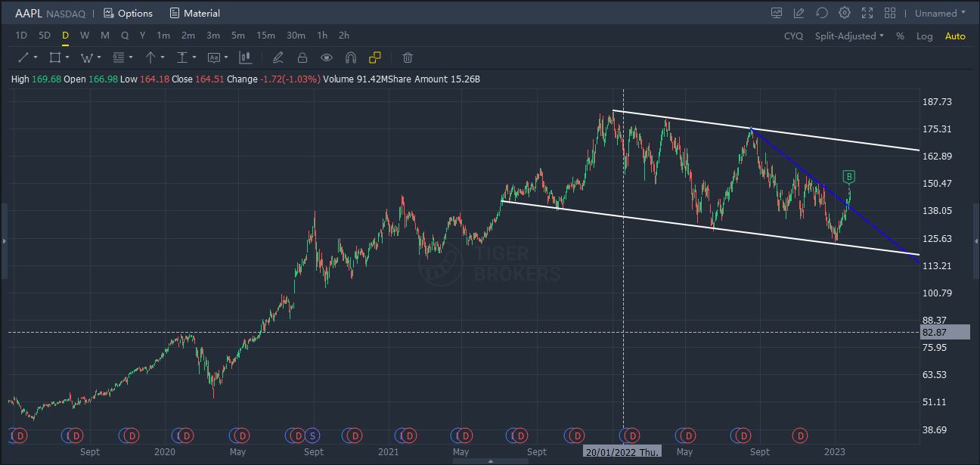Select the wave pattern W tool
980x465 pixels.
tap(86, 57)
